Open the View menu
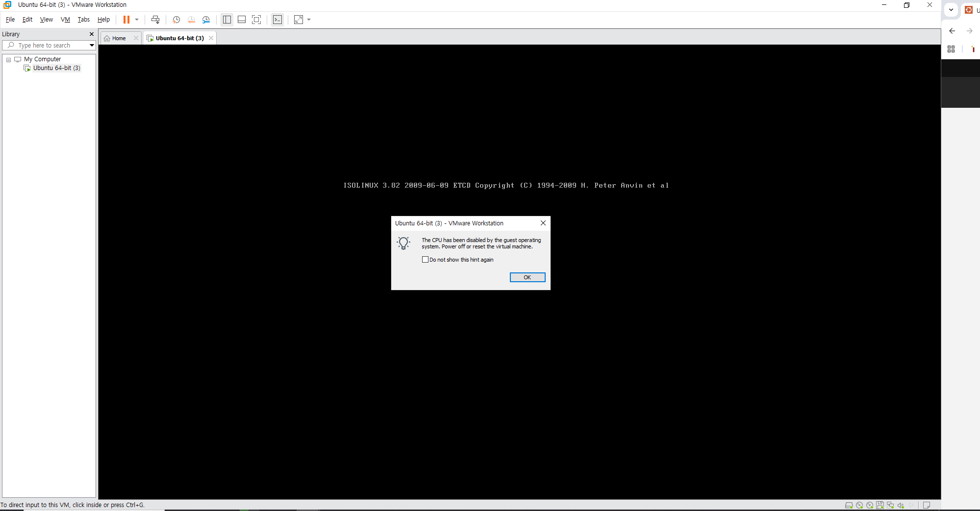The height and width of the screenshot is (511, 980). point(47,20)
